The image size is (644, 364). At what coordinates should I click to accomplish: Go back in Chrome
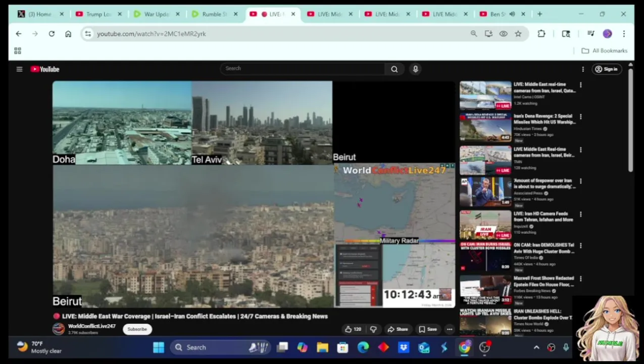tap(19, 34)
